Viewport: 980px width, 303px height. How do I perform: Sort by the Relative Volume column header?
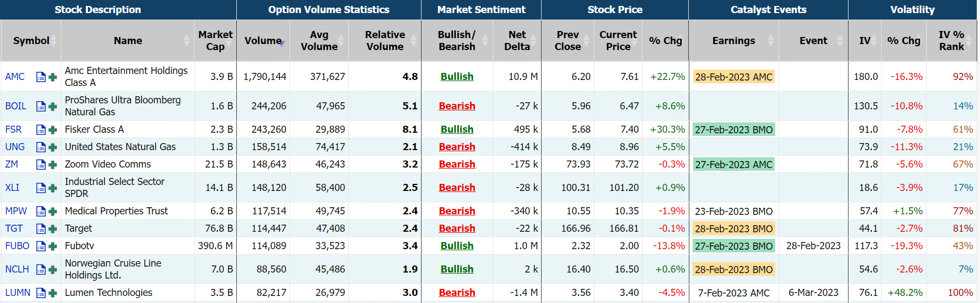385,41
